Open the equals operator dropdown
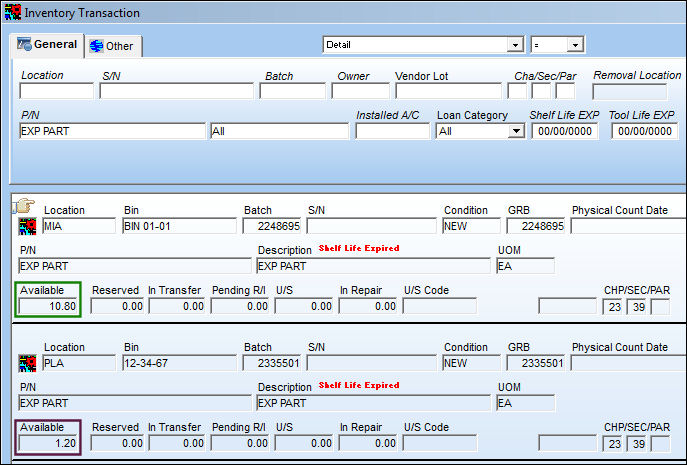This screenshot has height=465, width=687. tap(575, 45)
